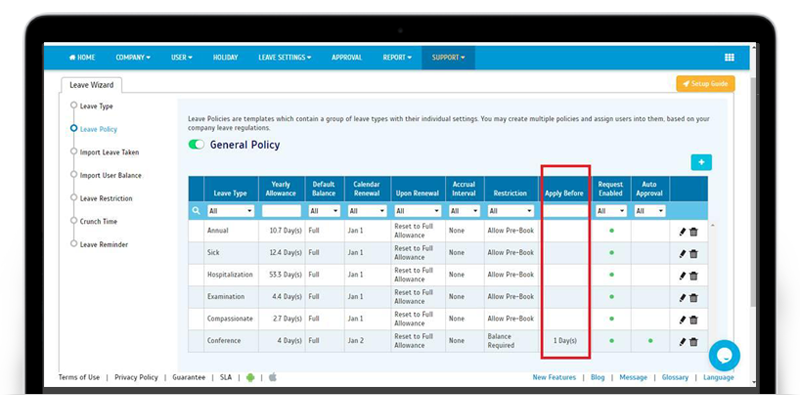800x395 pixels.
Task: Open the Message link
Action: click(633, 377)
